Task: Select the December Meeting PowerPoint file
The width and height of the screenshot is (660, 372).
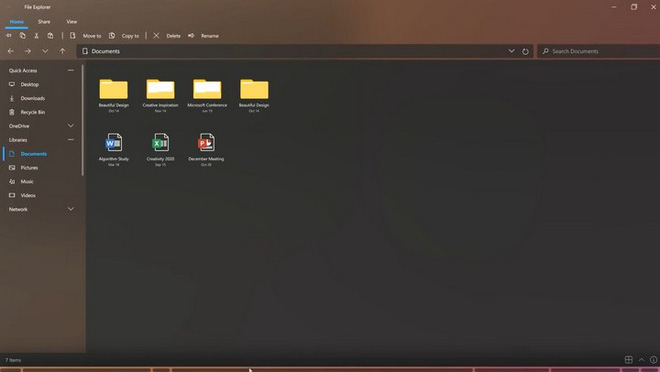Action: click(x=206, y=149)
